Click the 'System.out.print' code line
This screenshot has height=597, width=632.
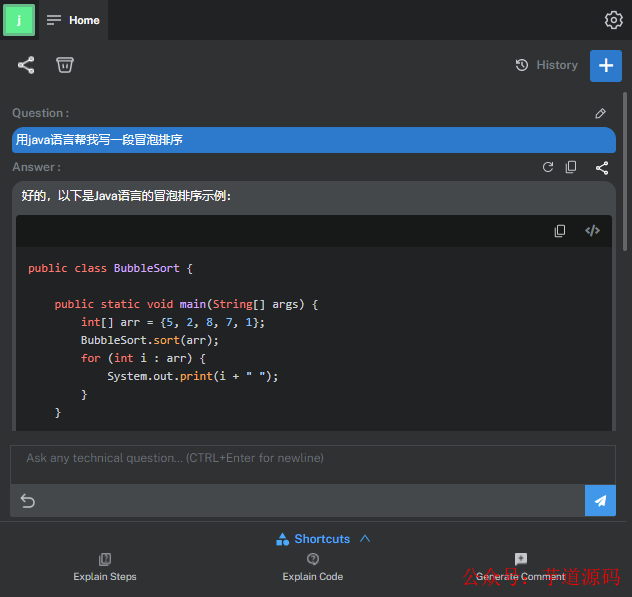(192, 377)
